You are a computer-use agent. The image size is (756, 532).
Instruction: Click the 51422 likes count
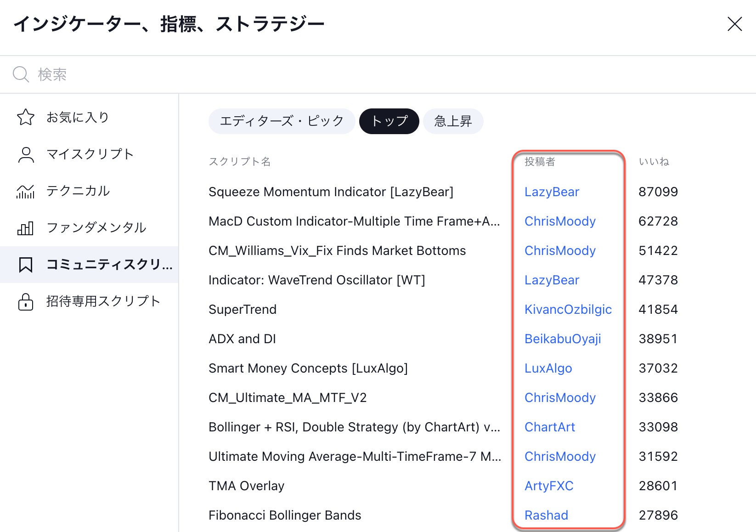point(658,251)
